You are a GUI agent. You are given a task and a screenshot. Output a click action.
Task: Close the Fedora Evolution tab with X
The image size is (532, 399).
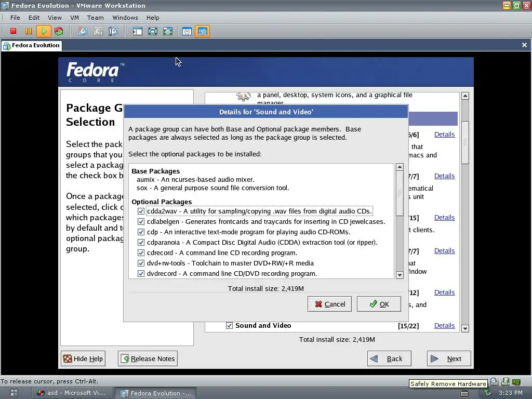click(524, 45)
